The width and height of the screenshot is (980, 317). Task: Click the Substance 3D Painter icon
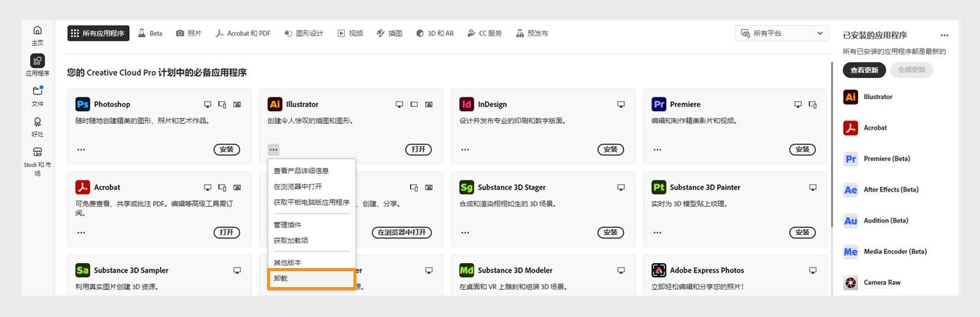[x=659, y=187]
